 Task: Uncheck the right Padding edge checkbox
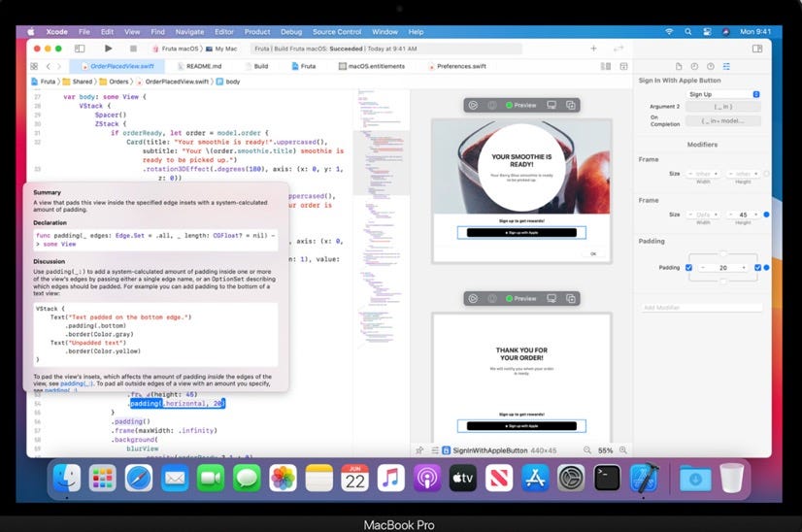click(x=757, y=268)
